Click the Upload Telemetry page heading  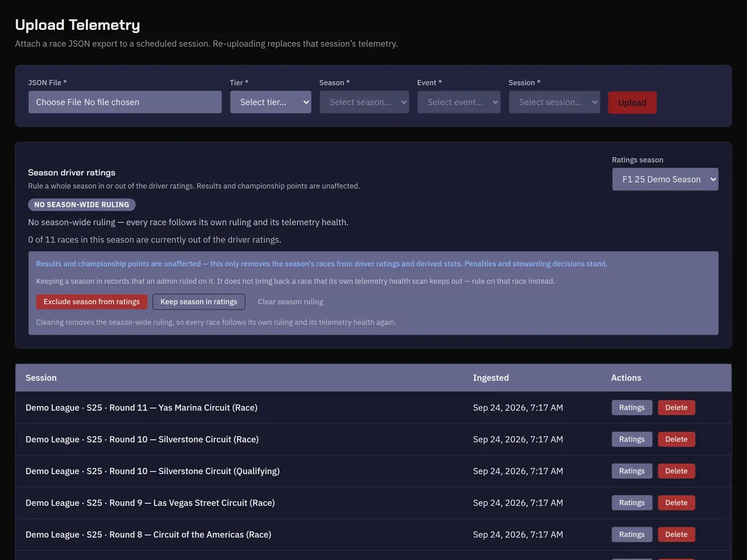click(x=77, y=25)
